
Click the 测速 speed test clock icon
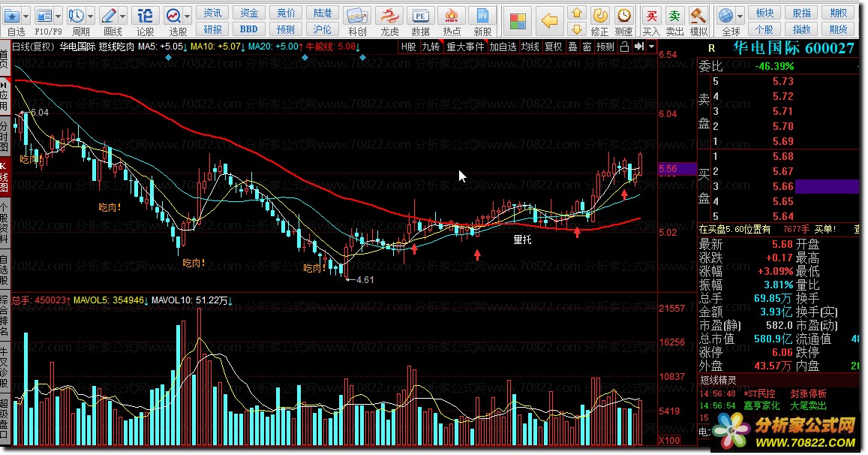click(x=624, y=16)
